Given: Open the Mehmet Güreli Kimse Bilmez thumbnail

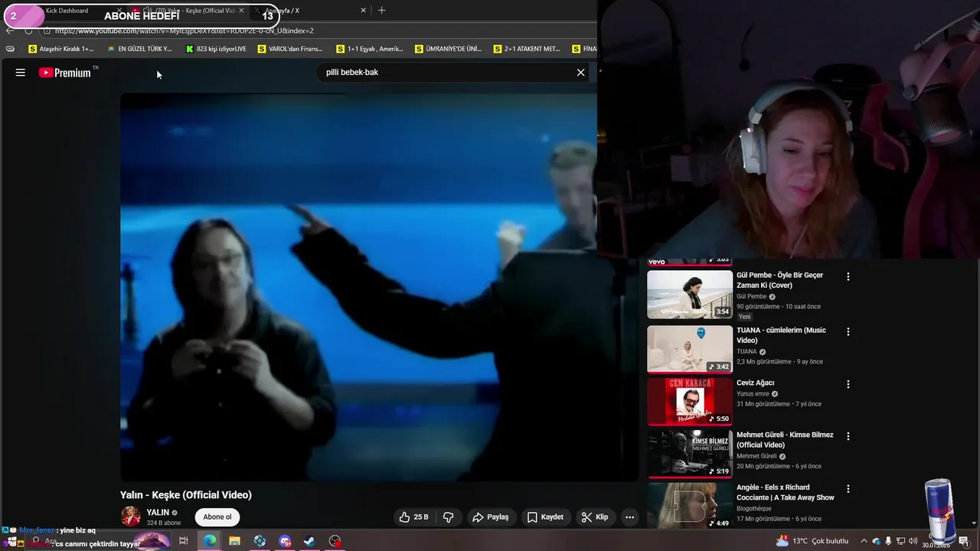Looking at the screenshot, I should point(690,454).
